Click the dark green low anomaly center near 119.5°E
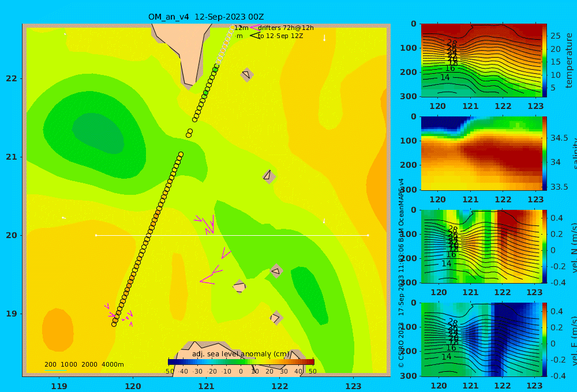Image resolution: width=577 pixels, height=392 pixels. (98, 133)
